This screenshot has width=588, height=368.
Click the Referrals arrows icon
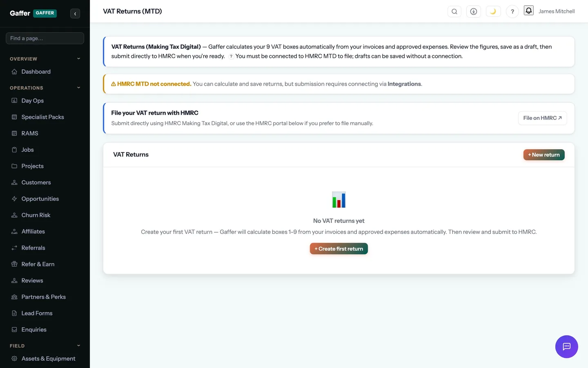click(x=14, y=248)
